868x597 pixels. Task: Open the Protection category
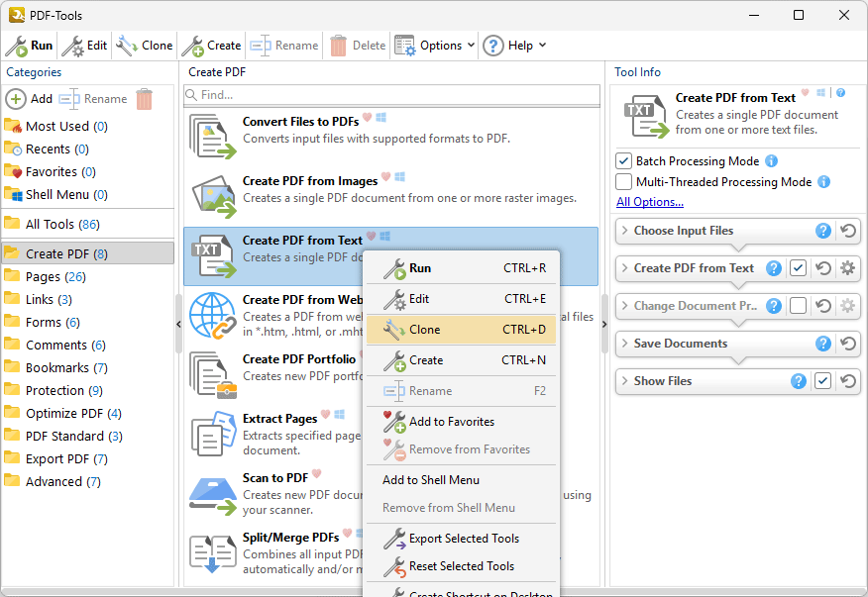click(63, 391)
